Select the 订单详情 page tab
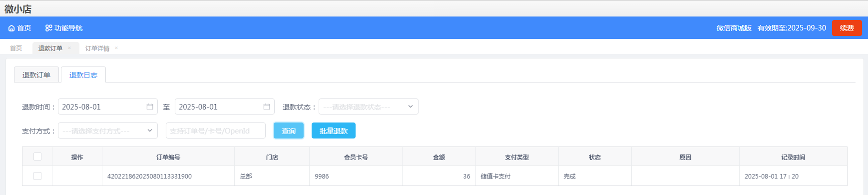Image resolution: width=868 pixels, height=195 pixels. coord(97,48)
